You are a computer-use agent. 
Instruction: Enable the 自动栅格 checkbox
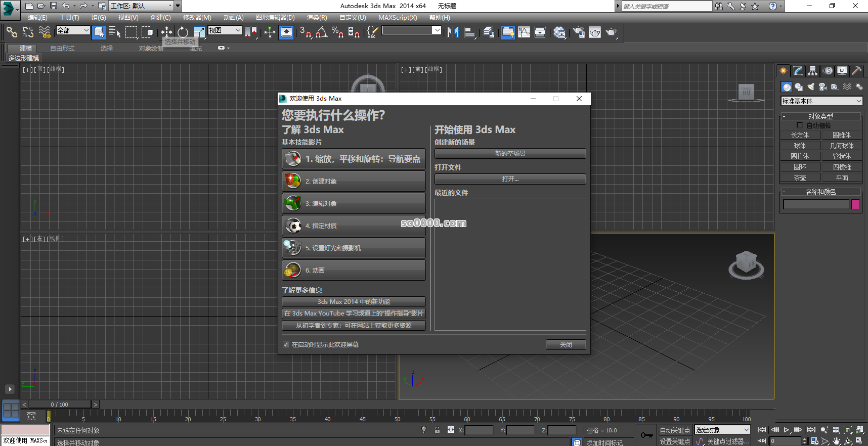coord(800,125)
